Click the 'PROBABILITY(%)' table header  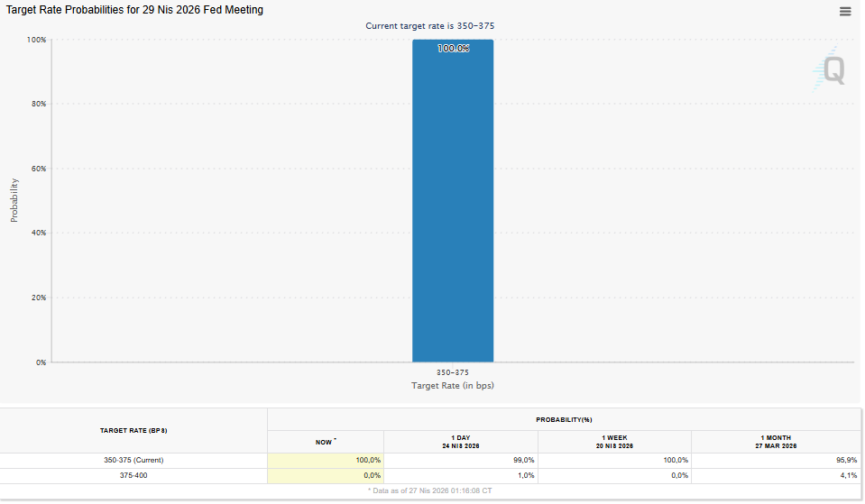pyautogui.click(x=564, y=419)
